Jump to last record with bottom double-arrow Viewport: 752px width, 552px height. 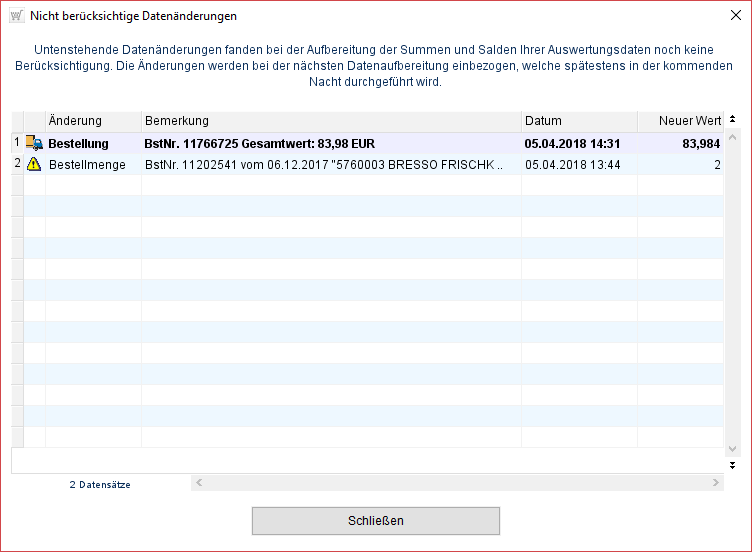coord(732,465)
